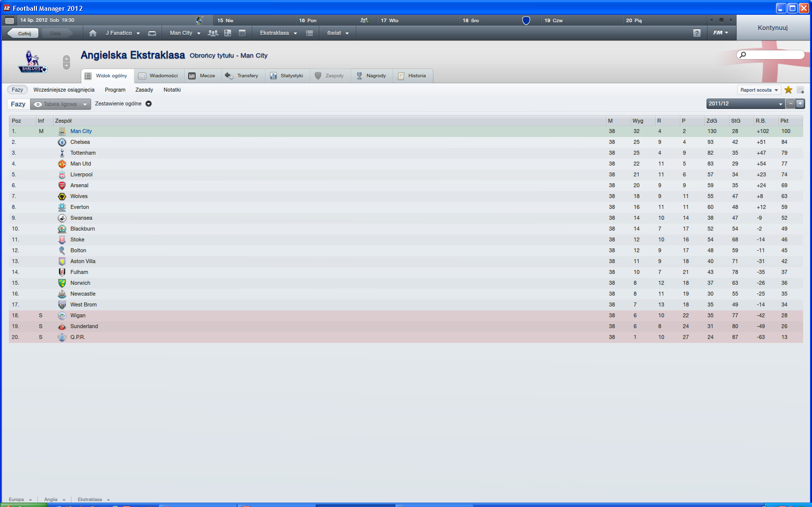The height and width of the screenshot is (507, 812).
Task: Click the Kontynuuj button
Action: pos(773,28)
